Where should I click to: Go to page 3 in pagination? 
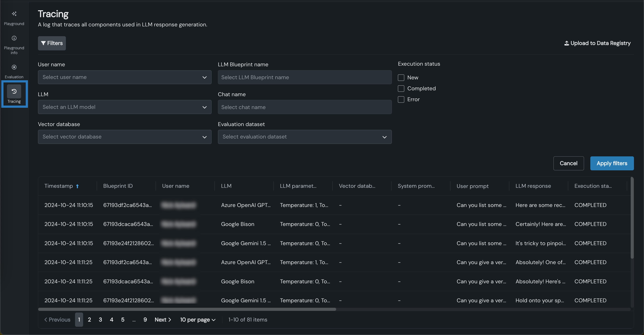coord(100,320)
